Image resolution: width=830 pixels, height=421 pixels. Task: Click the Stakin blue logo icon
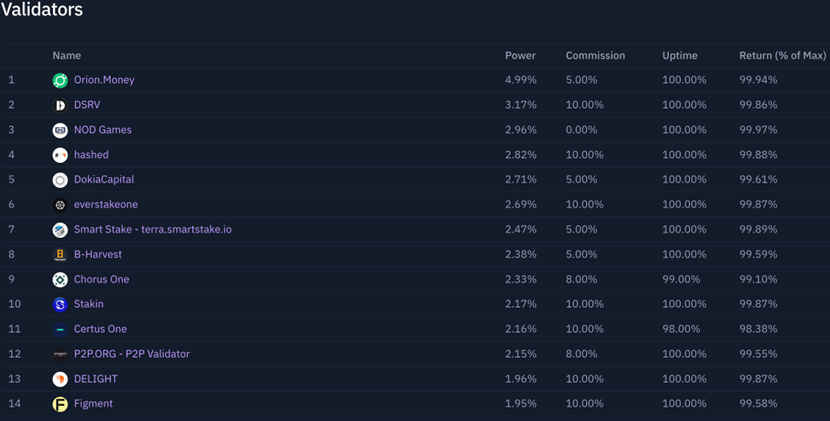(60, 304)
